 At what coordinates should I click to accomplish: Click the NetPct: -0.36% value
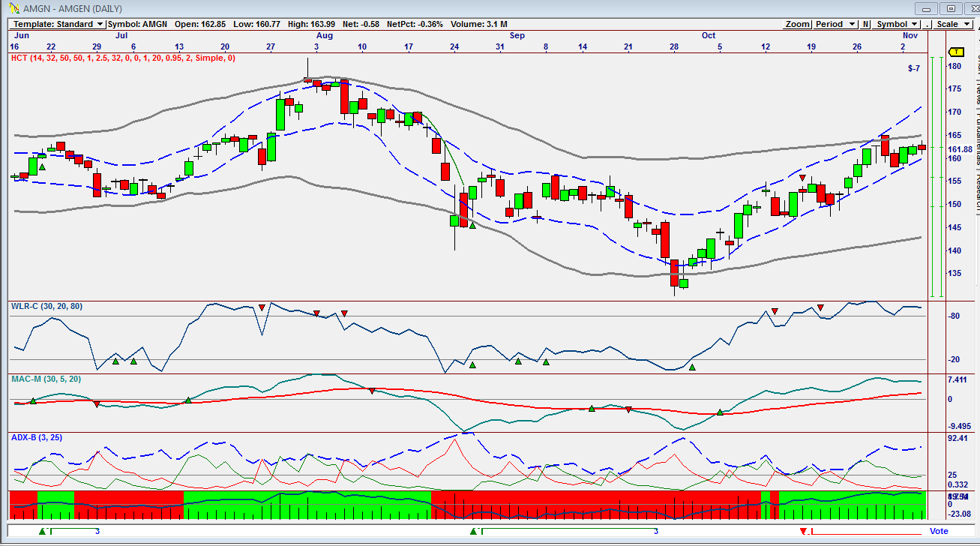[415, 24]
